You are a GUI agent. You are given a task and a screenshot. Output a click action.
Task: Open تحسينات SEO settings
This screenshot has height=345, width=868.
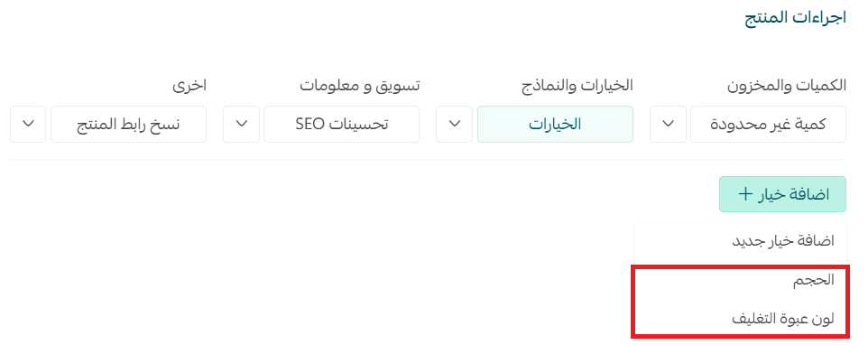342,124
